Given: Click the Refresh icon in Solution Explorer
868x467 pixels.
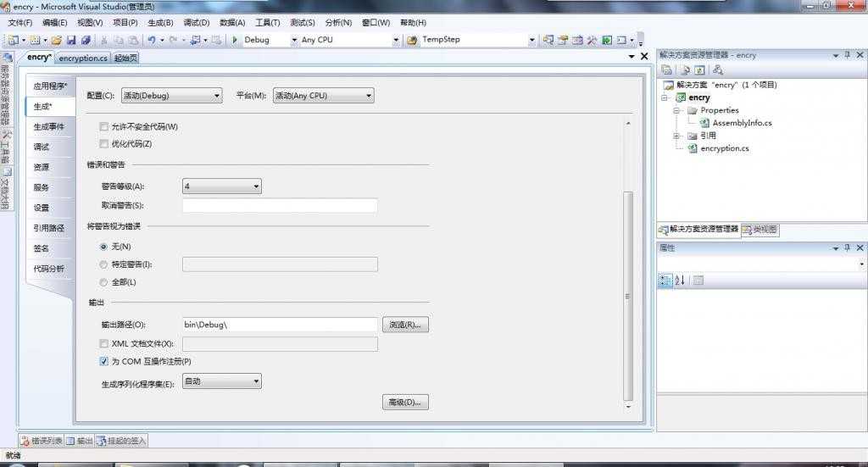Looking at the screenshot, I should click(x=699, y=69).
